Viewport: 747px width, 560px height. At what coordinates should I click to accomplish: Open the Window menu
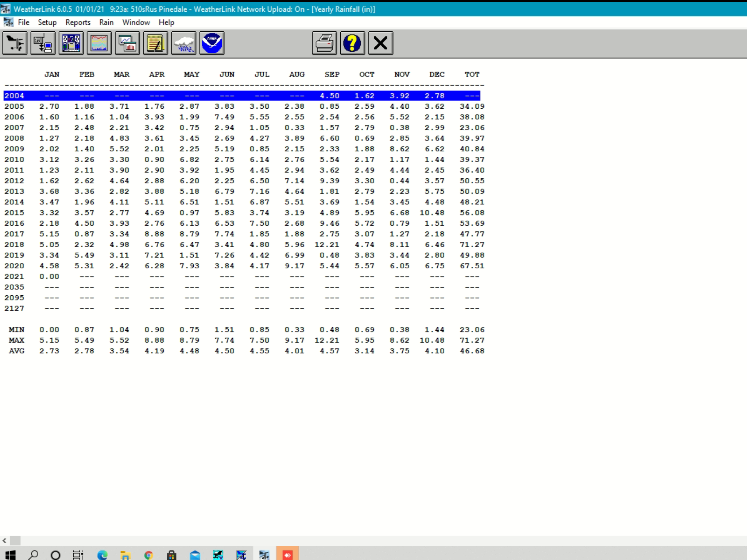click(x=136, y=22)
